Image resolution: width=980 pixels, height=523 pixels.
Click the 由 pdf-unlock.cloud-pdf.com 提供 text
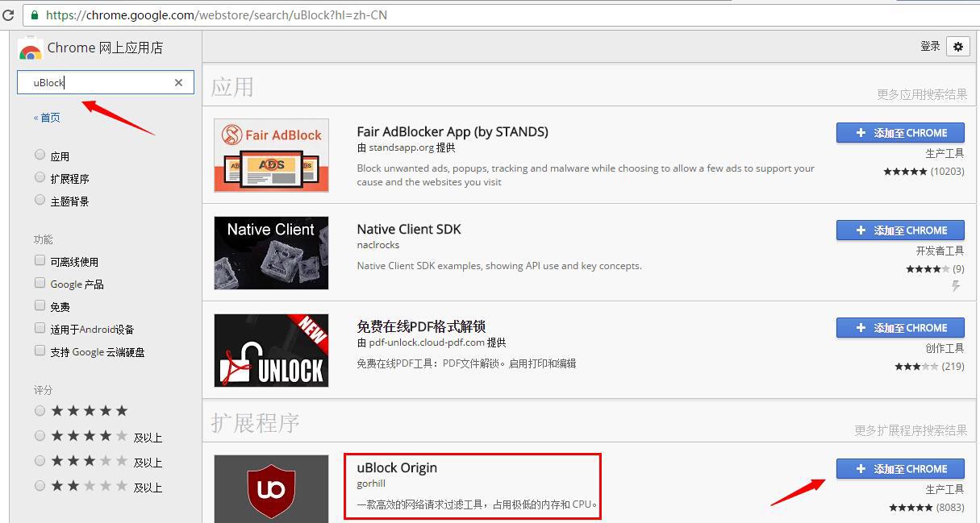432,342
